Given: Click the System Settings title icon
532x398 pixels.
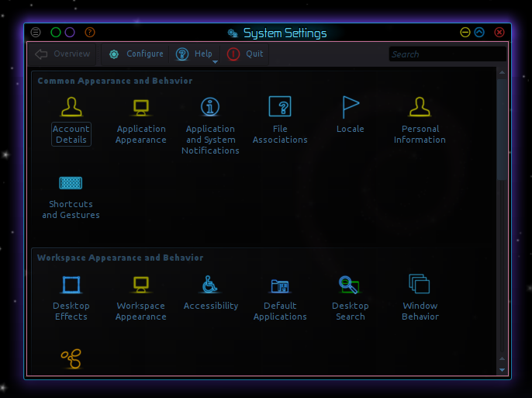Looking at the screenshot, I should click(233, 33).
